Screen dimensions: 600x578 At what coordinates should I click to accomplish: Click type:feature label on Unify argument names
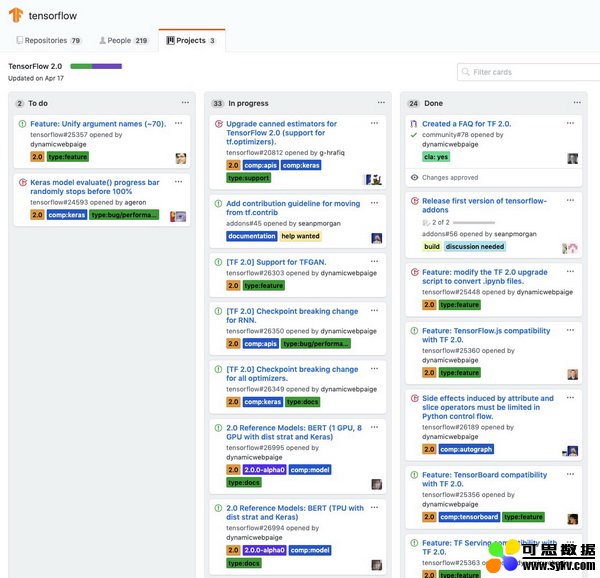click(x=68, y=157)
